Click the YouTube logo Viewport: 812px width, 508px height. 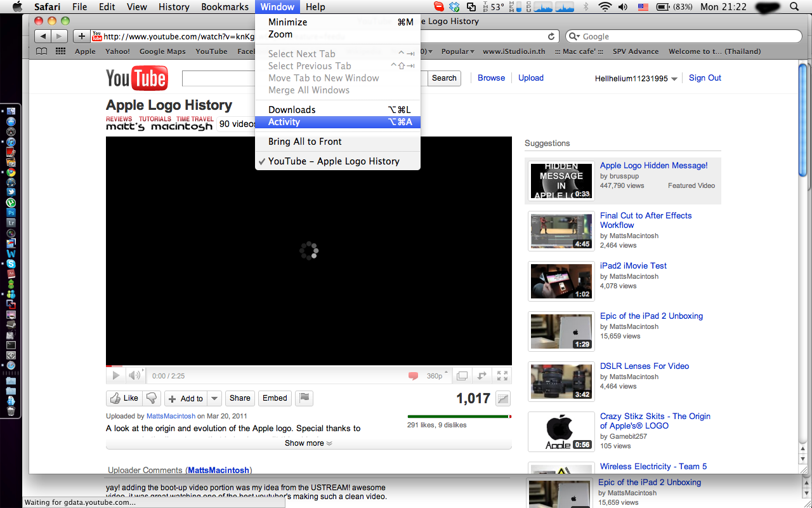coord(136,79)
